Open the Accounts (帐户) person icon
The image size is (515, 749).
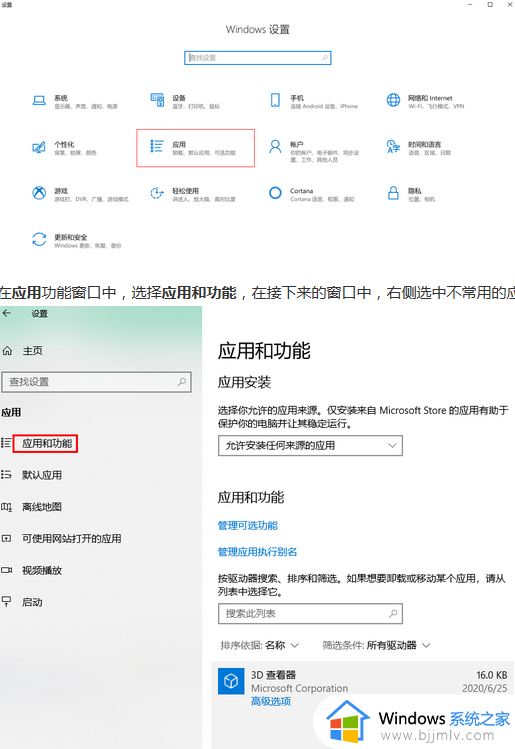point(275,146)
